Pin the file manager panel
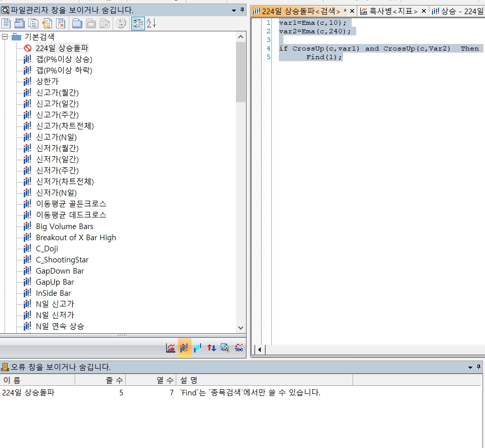 click(x=242, y=10)
